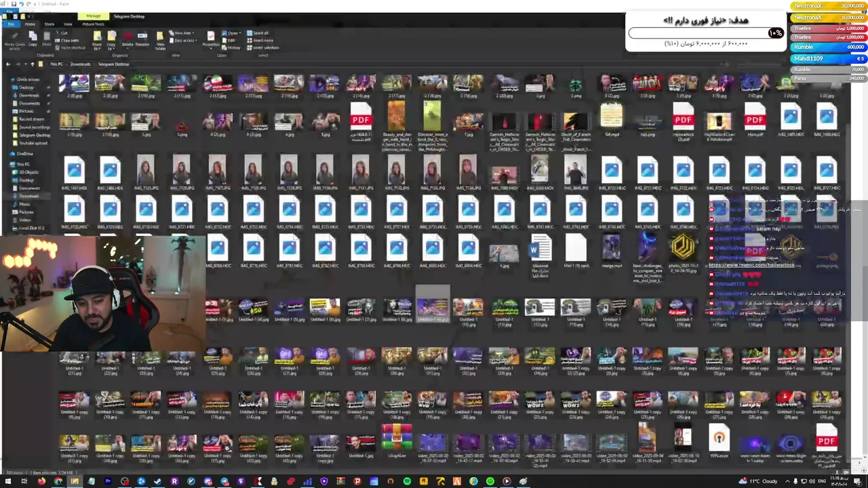Image resolution: width=868 pixels, height=488 pixels.
Task: Open Chrome from the taskbar
Action: 58,481
